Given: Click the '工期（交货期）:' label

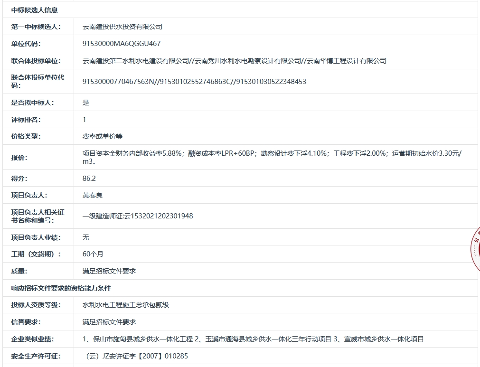Looking at the screenshot, I should click(36, 254).
